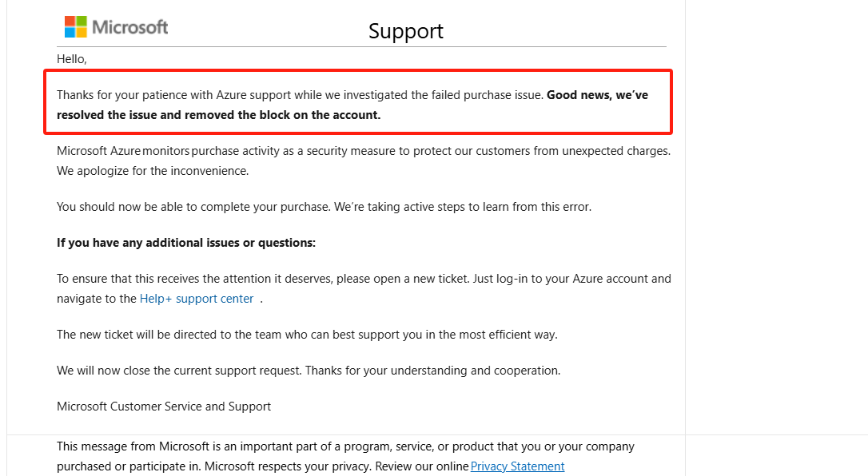The image size is (868, 476).
Task: Open the Privacy Statement link
Action: 518,466
